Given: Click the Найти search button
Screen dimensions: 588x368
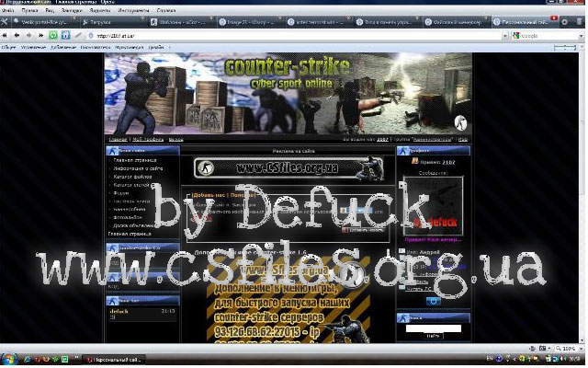Looking at the screenshot, I should (433, 336).
